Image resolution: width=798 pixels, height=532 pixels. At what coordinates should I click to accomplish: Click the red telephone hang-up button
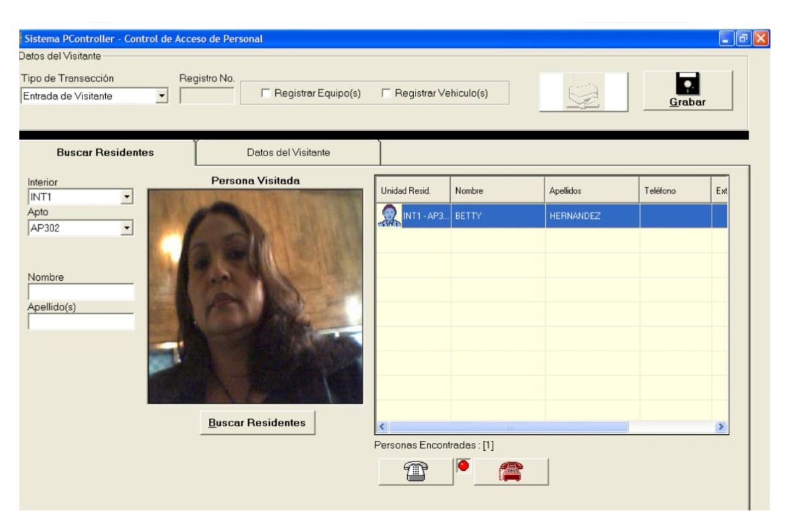(x=511, y=471)
